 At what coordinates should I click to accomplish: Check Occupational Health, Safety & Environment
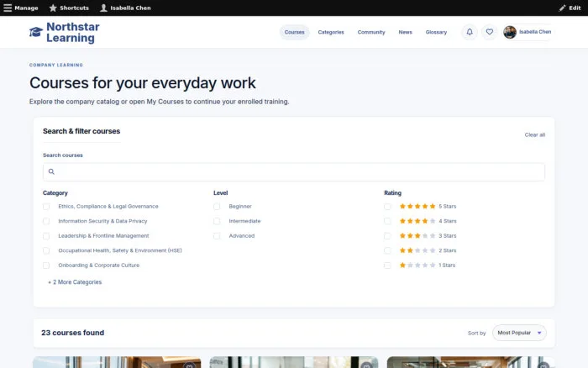(46, 250)
